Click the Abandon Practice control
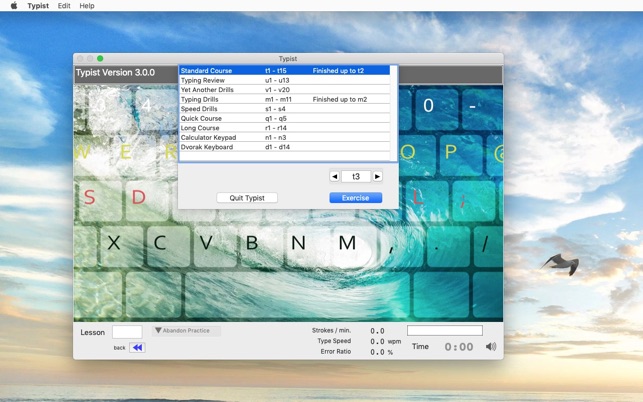Viewport: 643px width, 402px height. (x=186, y=331)
